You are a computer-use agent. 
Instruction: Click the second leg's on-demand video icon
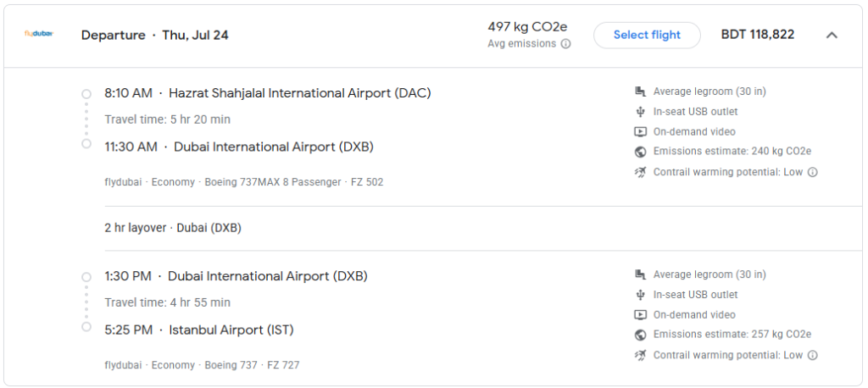click(641, 315)
